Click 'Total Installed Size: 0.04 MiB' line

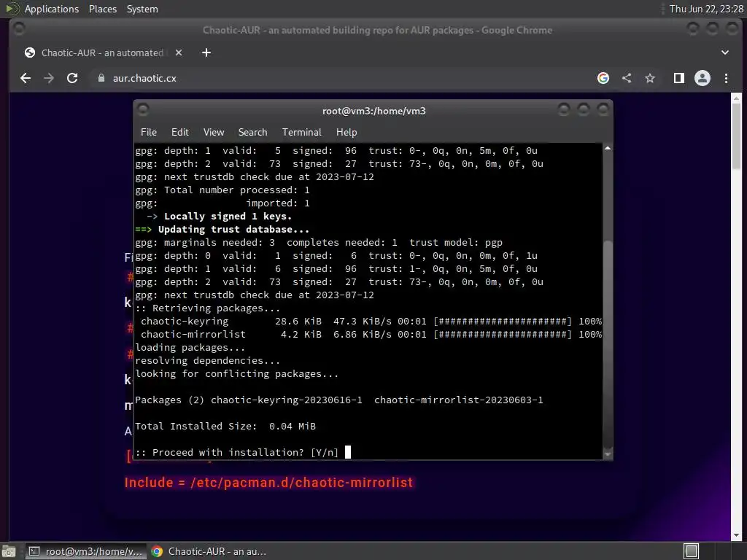[225, 426]
